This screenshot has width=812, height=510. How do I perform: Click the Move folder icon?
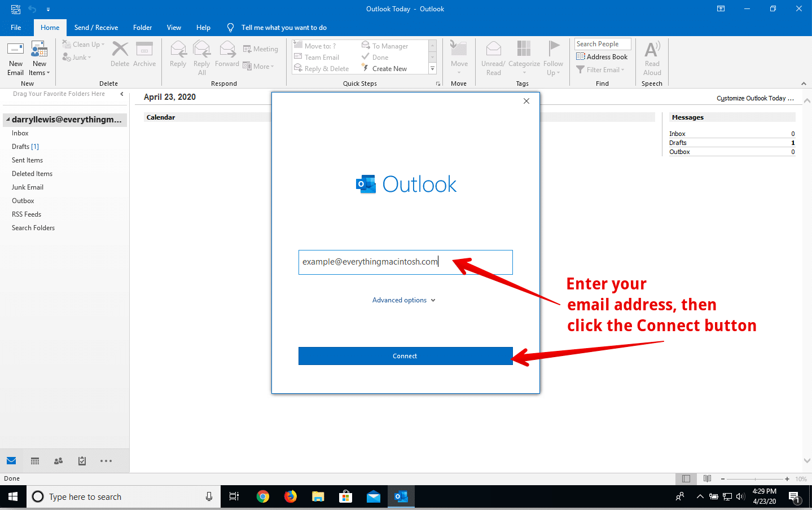point(459,49)
